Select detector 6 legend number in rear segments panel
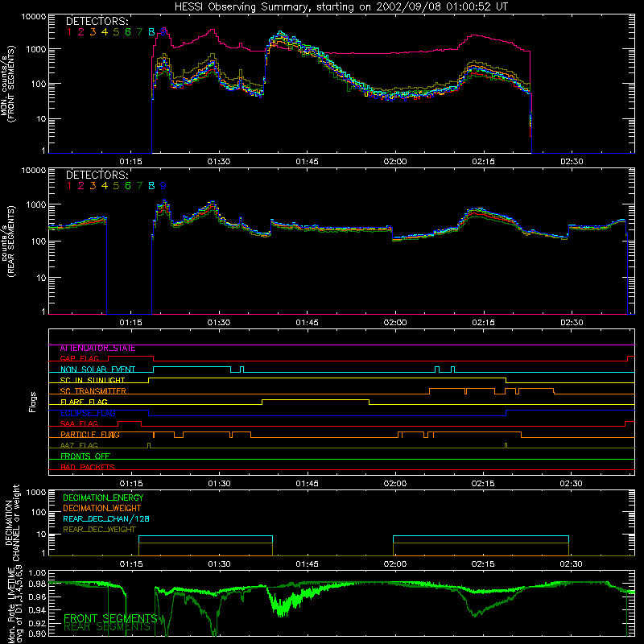The width and height of the screenshot is (644, 644). point(128,186)
